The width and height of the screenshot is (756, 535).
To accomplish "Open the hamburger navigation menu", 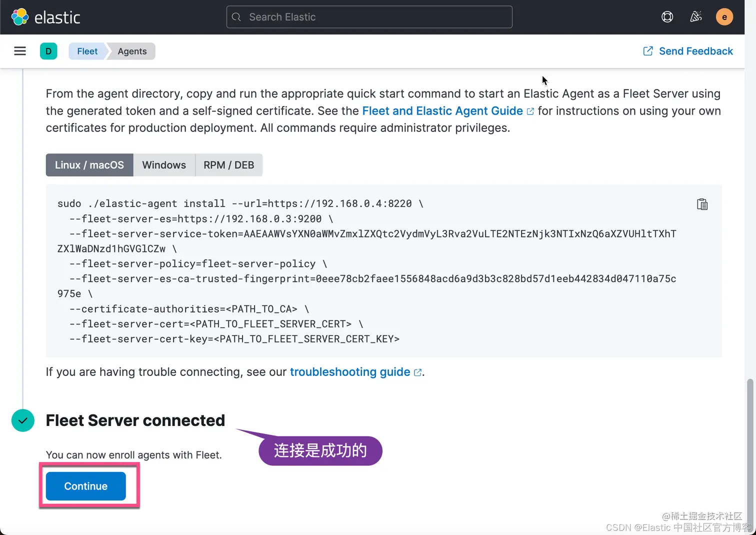I will pyautogui.click(x=20, y=51).
